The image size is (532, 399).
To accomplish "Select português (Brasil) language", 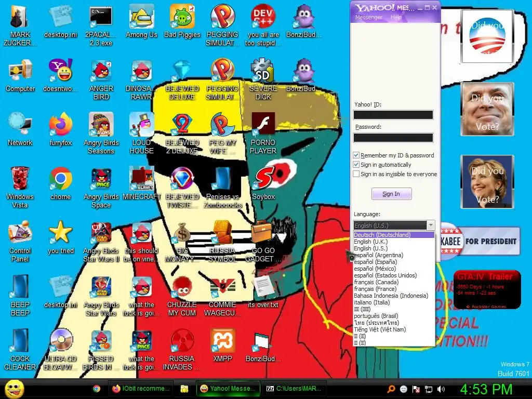I will pos(394,316).
